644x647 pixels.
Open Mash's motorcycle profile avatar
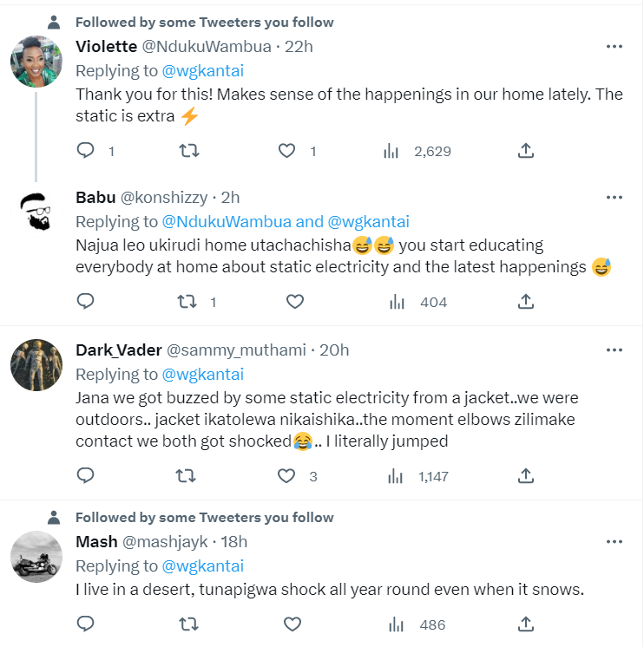36,557
